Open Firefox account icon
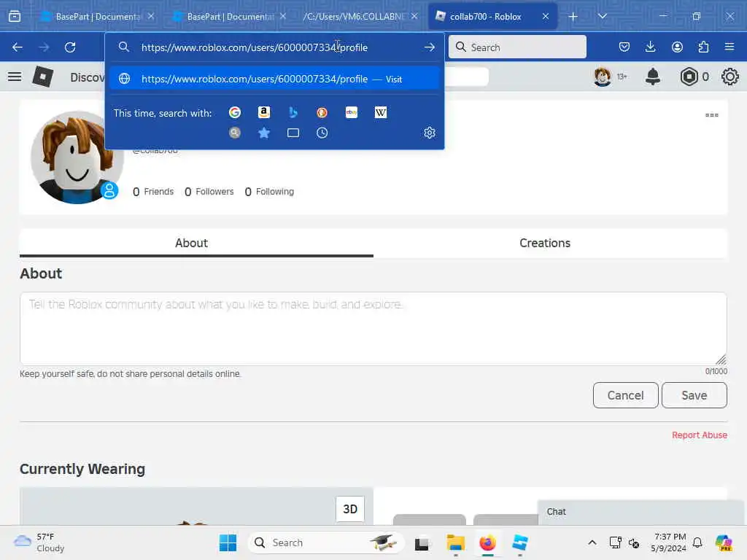Viewport: 747px width, 560px height. [677, 47]
